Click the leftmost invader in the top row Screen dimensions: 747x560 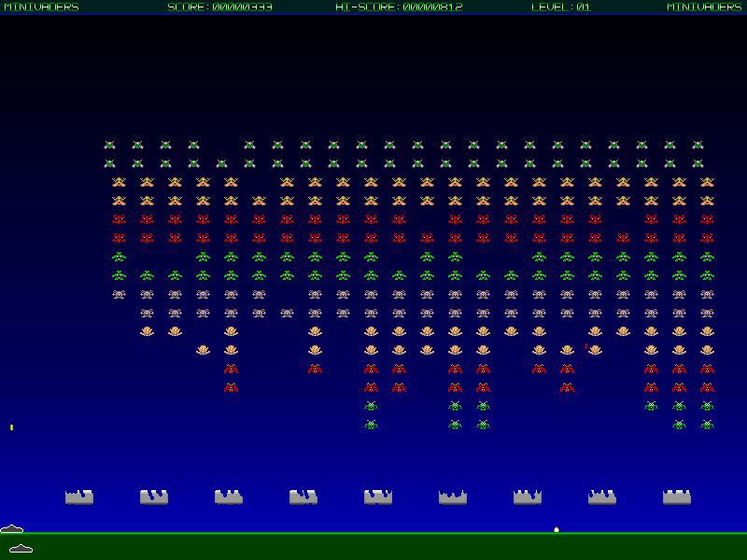pyautogui.click(x=109, y=145)
